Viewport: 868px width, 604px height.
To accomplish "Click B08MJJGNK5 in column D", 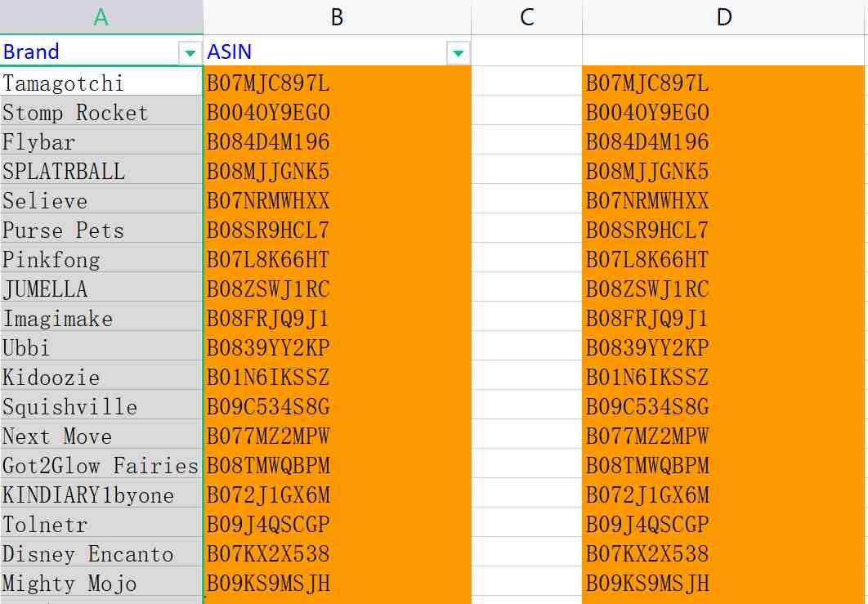I will tap(723, 171).
